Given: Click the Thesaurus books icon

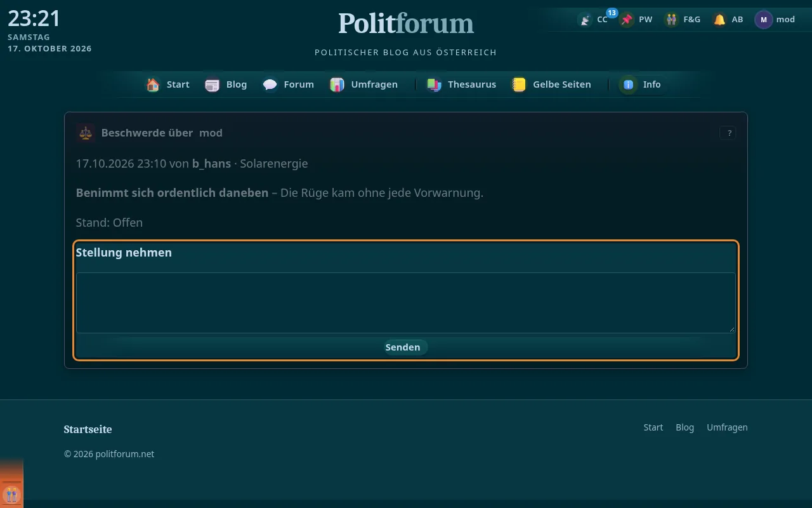Looking at the screenshot, I should click(x=434, y=84).
